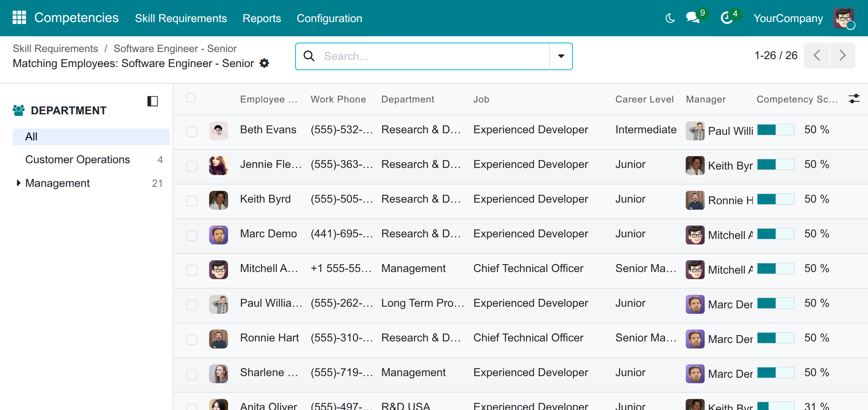868x410 pixels.
Task: Go to next page arrow
Action: pyautogui.click(x=842, y=56)
